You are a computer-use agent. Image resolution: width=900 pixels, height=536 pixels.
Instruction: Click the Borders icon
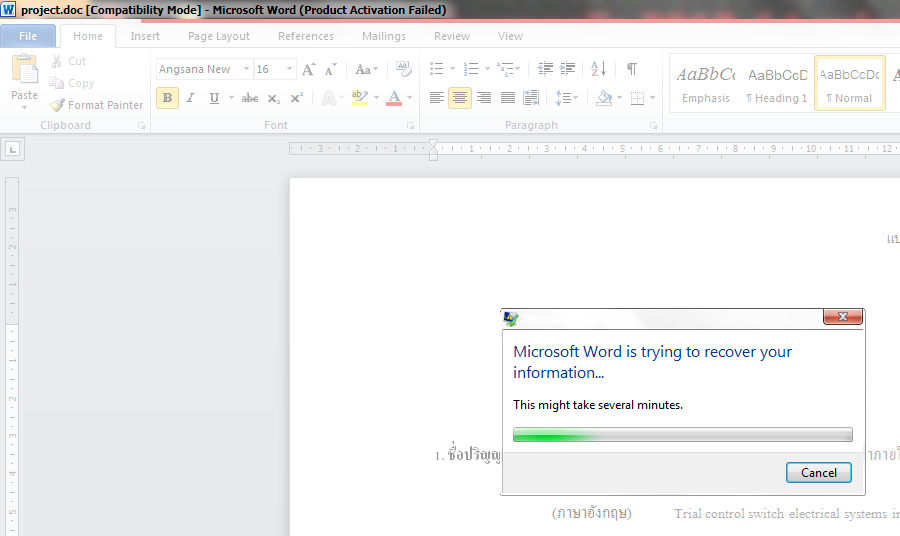click(x=637, y=98)
